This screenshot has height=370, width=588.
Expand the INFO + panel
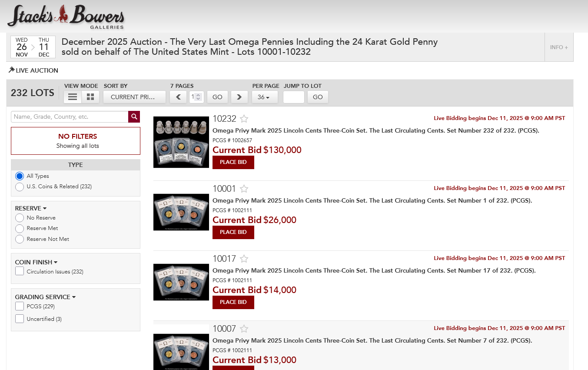tap(558, 47)
